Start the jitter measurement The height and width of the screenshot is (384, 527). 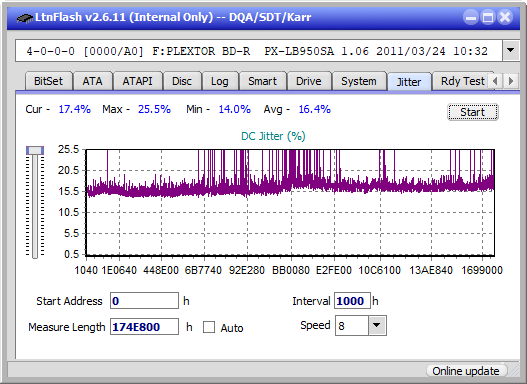point(473,112)
